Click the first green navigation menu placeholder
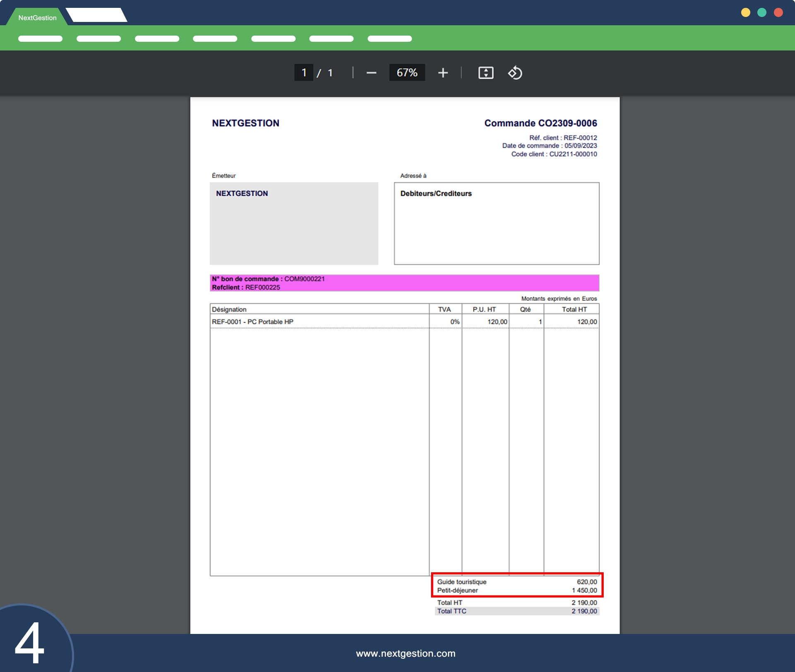 [x=40, y=39]
